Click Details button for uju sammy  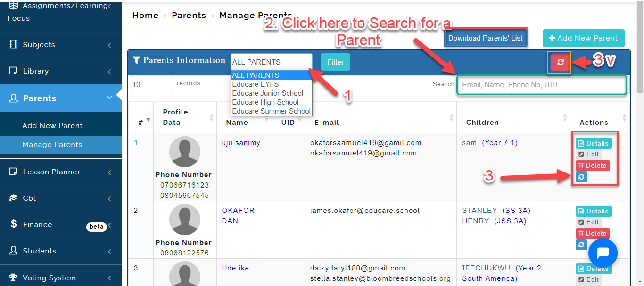click(x=594, y=143)
